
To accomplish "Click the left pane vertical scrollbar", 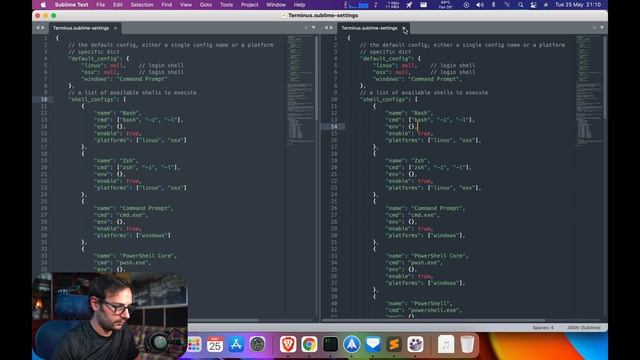I will [x=317, y=78].
